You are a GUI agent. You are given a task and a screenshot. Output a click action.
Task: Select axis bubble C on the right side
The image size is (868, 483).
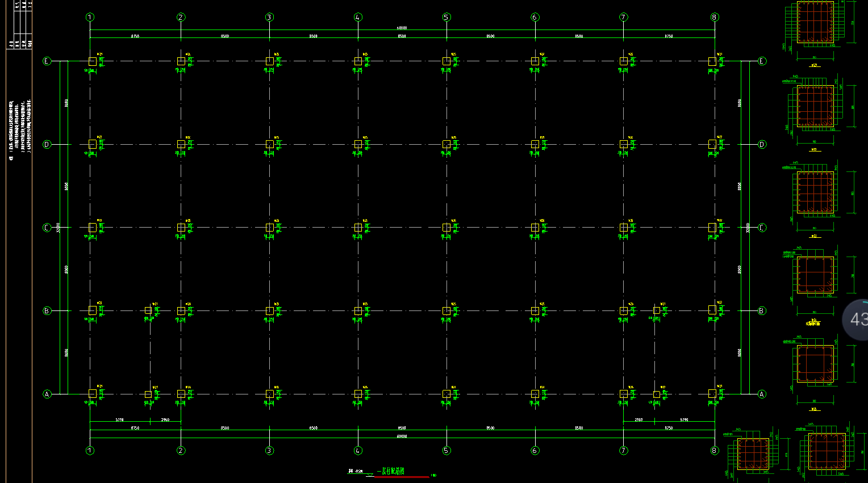[x=762, y=228]
